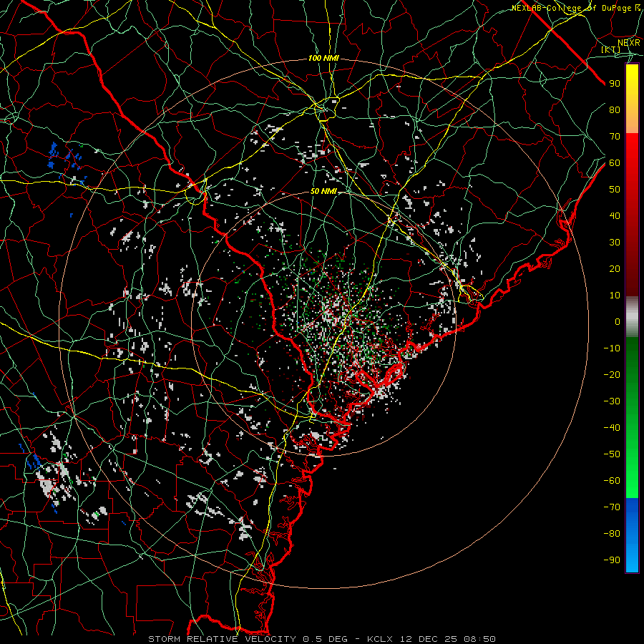Click the [KT] units label above scale
644x644 pixels.
coord(610,49)
